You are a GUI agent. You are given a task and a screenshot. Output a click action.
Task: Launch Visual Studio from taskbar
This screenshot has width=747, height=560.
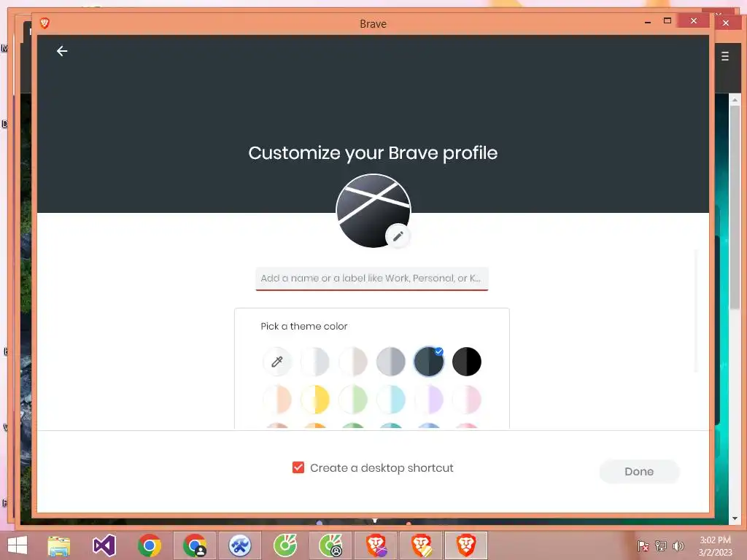[x=104, y=545]
